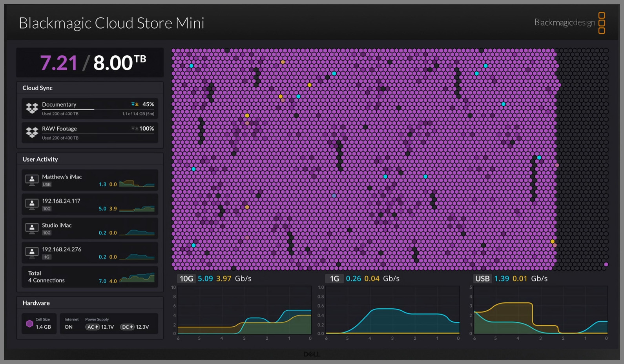Click the Dropbox icon beside RAW Footage
Image resolution: width=624 pixels, height=364 pixels.
click(x=32, y=132)
